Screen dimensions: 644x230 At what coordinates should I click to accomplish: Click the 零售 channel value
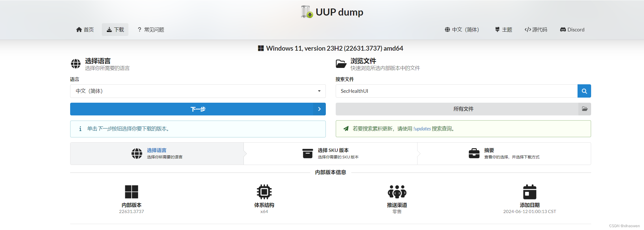[x=397, y=212]
